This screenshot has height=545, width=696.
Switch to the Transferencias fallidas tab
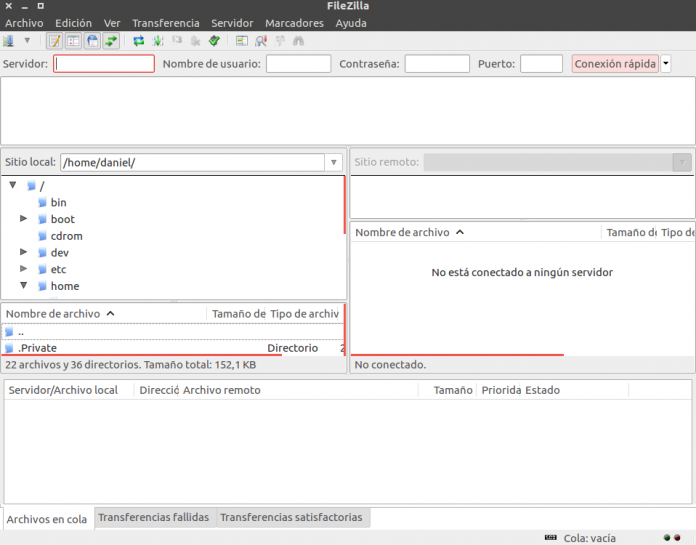154,518
